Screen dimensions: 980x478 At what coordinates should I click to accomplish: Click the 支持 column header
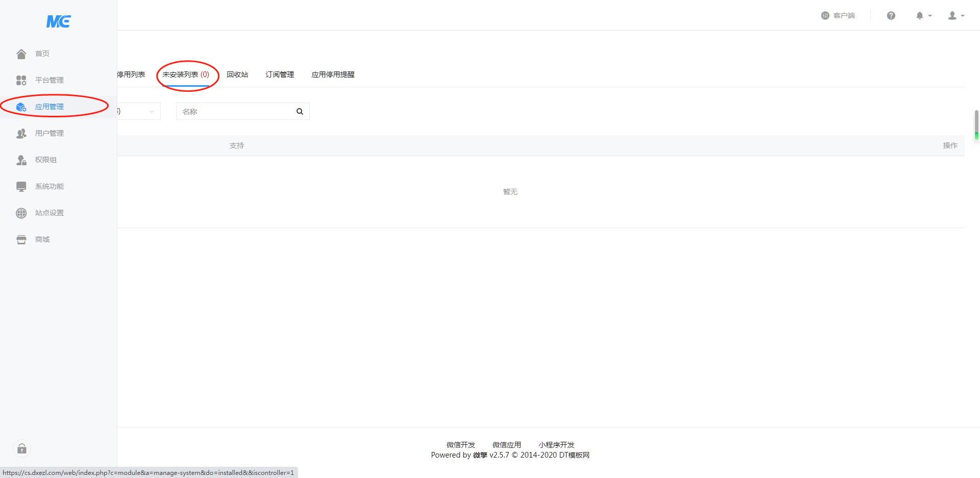click(236, 145)
